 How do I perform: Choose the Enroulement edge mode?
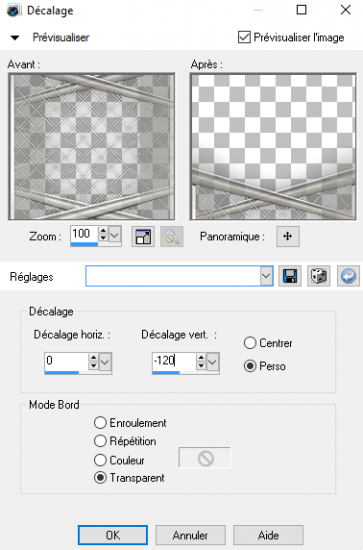(100, 423)
